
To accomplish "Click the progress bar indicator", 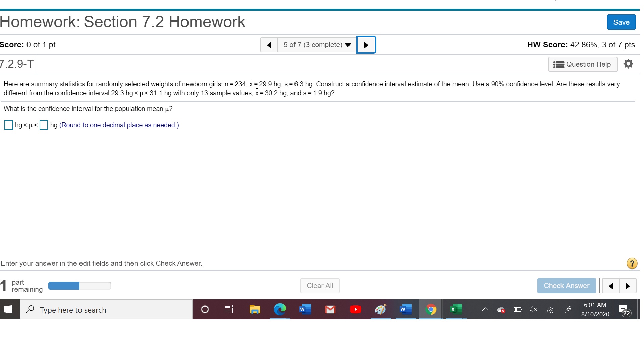I will (79, 285).
